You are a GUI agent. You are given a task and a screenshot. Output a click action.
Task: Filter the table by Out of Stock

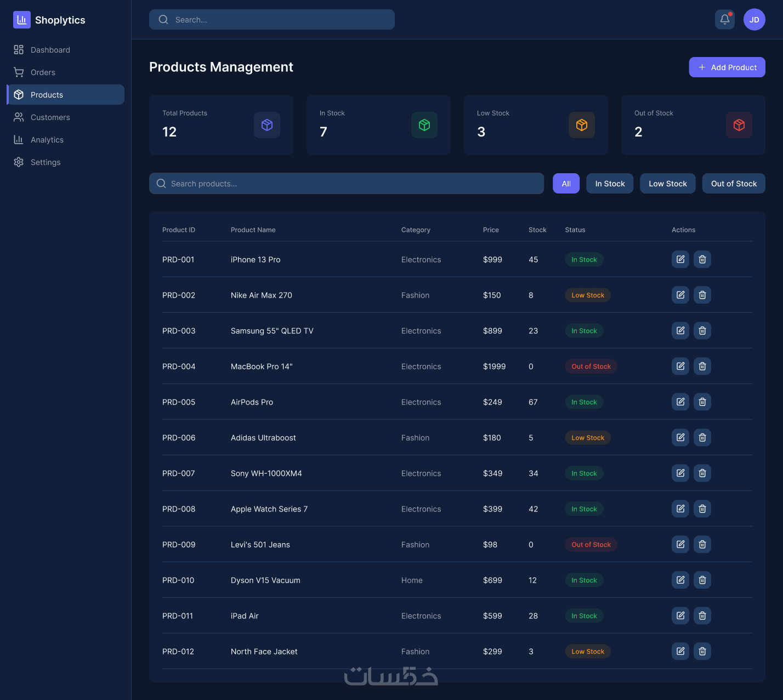point(734,184)
